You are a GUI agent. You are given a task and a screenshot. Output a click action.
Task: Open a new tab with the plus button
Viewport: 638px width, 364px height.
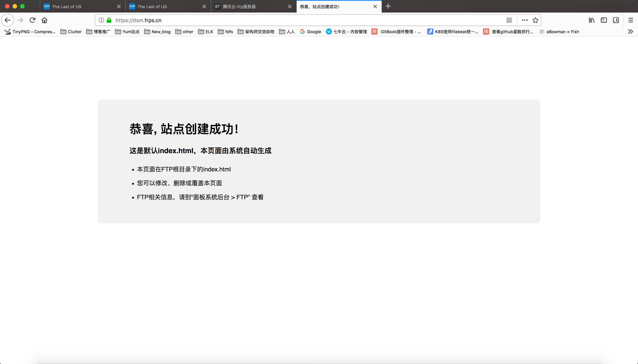tap(388, 6)
